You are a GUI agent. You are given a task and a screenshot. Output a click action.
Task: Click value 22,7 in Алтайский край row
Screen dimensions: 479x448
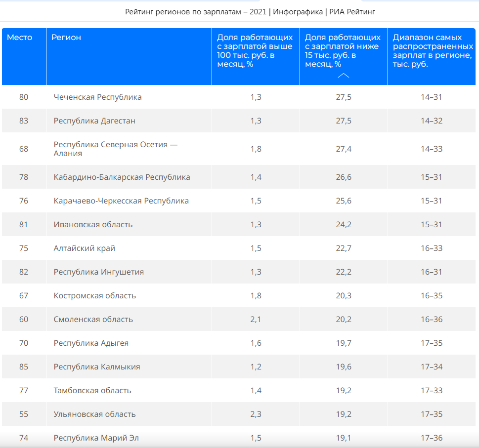pyautogui.click(x=344, y=248)
